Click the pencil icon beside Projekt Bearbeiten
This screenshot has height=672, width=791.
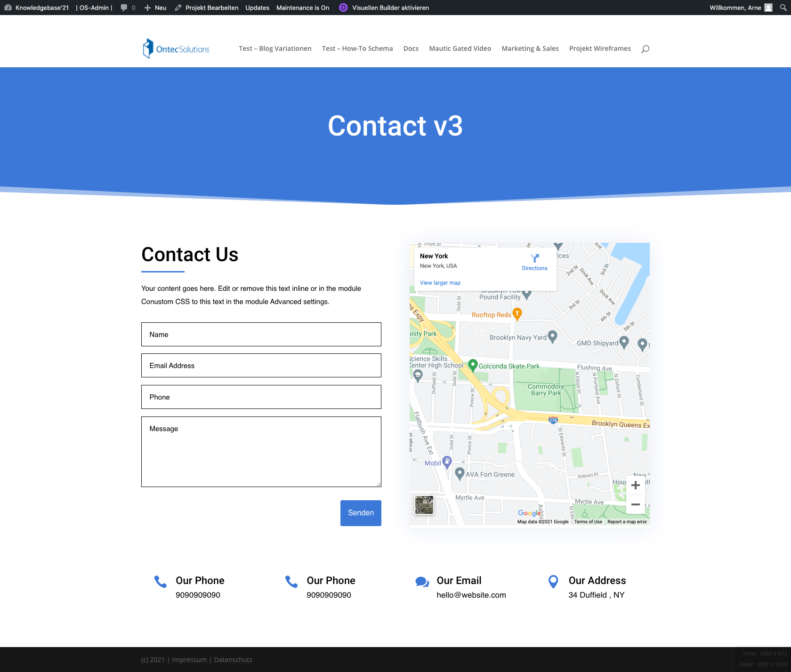pos(178,8)
